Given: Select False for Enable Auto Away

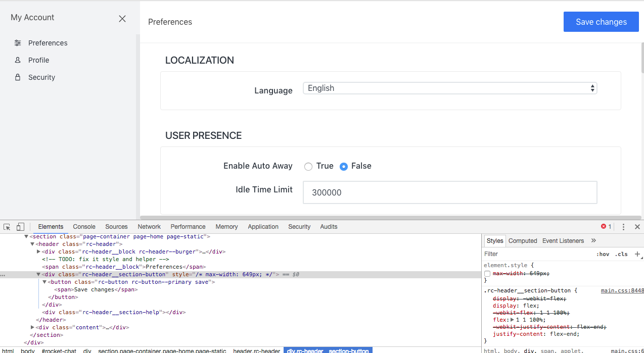Looking at the screenshot, I should 344,167.
